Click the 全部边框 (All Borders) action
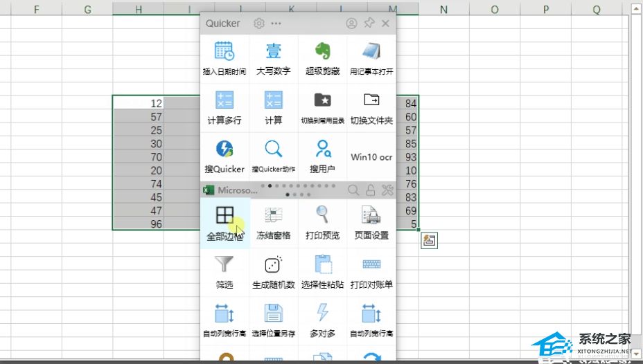 click(x=224, y=223)
